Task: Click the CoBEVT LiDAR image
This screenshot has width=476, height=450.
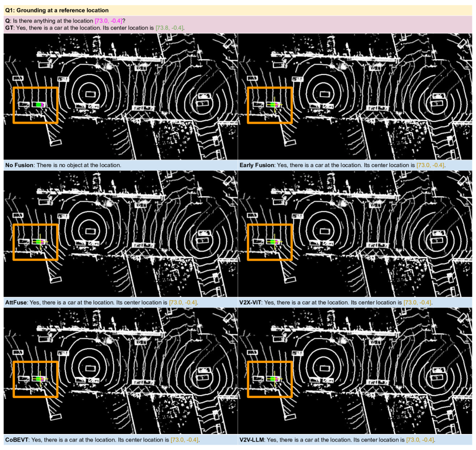Action: coord(120,371)
